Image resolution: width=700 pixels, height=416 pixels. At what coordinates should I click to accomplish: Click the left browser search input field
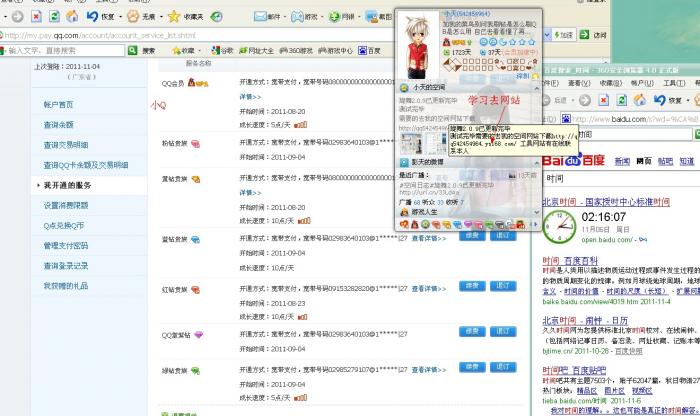click(x=65, y=50)
